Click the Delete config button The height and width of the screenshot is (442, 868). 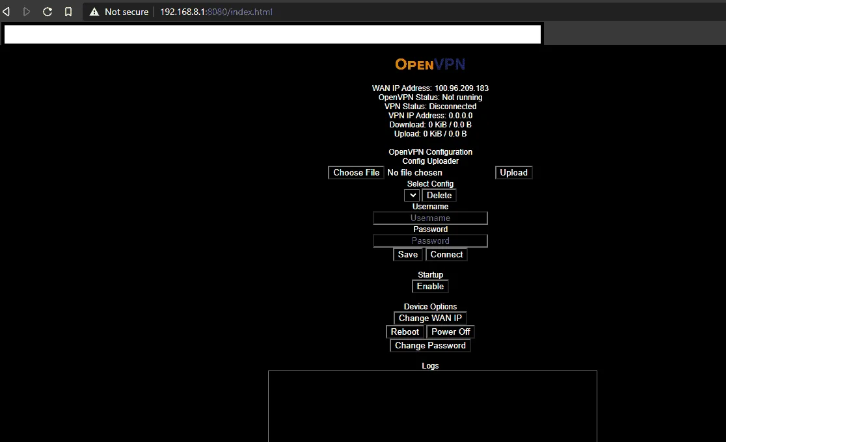tap(439, 195)
